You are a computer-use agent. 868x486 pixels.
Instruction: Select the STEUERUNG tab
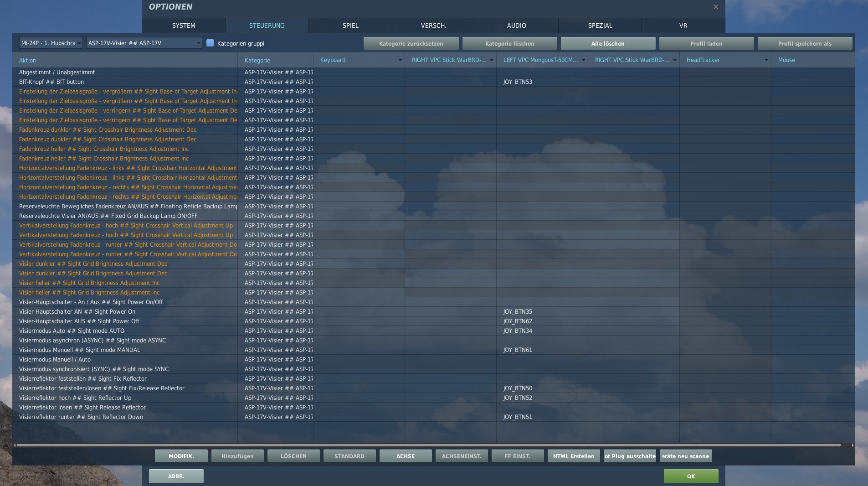click(x=267, y=26)
